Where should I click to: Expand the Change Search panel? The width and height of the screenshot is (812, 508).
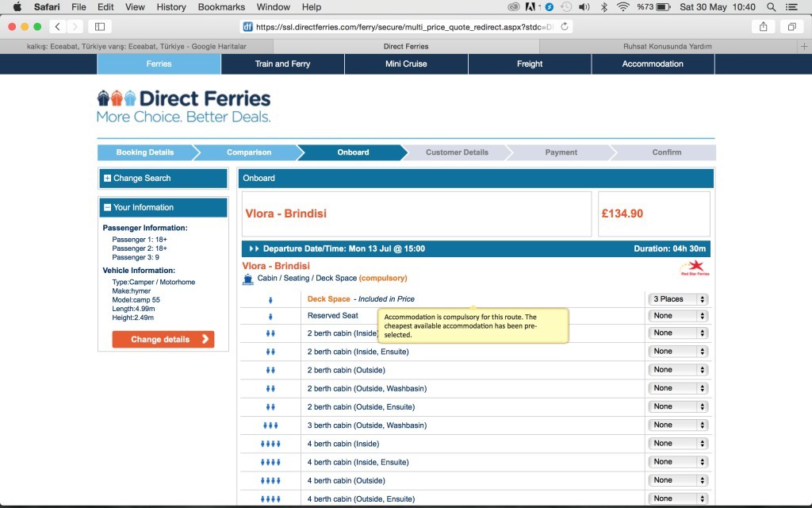pos(163,179)
